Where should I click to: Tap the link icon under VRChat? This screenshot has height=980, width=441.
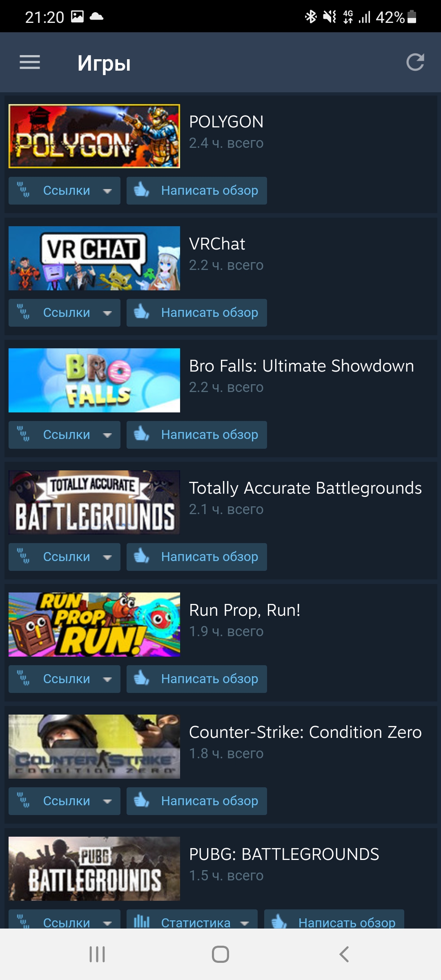(x=23, y=312)
